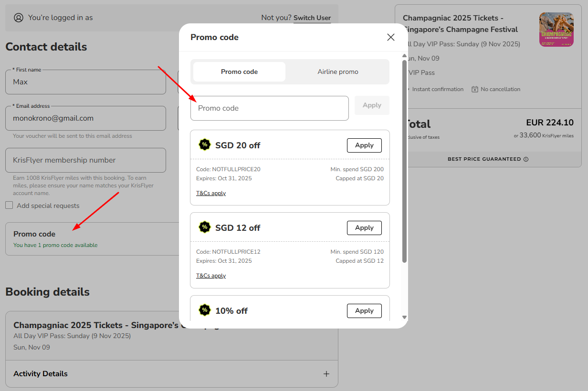Click the user avatar icon in the login banner
Screen dimensions: 588x391
click(x=18, y=17)
